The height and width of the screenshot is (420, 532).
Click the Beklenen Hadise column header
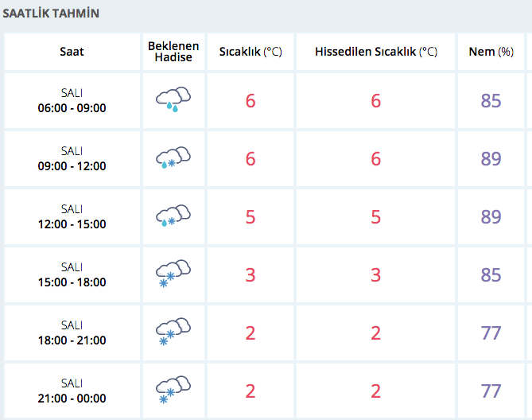pyautogui.click(x=173, y=52)
